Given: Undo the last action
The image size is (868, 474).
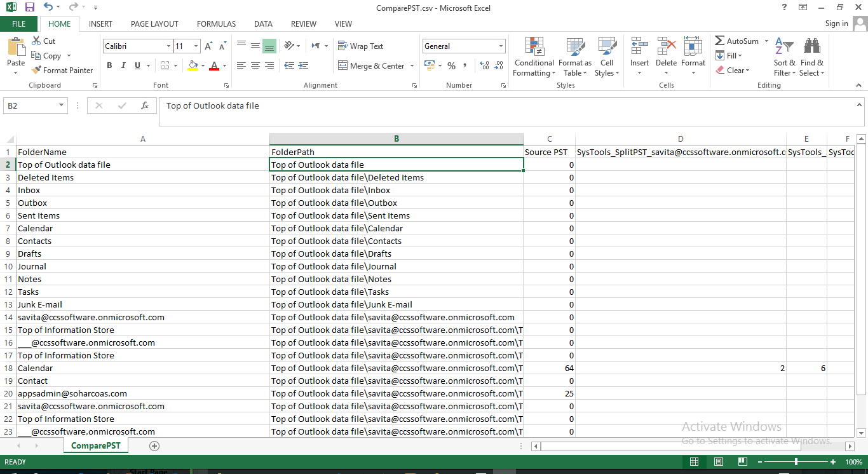Looking at the screenshot, I should click(49, 7).
